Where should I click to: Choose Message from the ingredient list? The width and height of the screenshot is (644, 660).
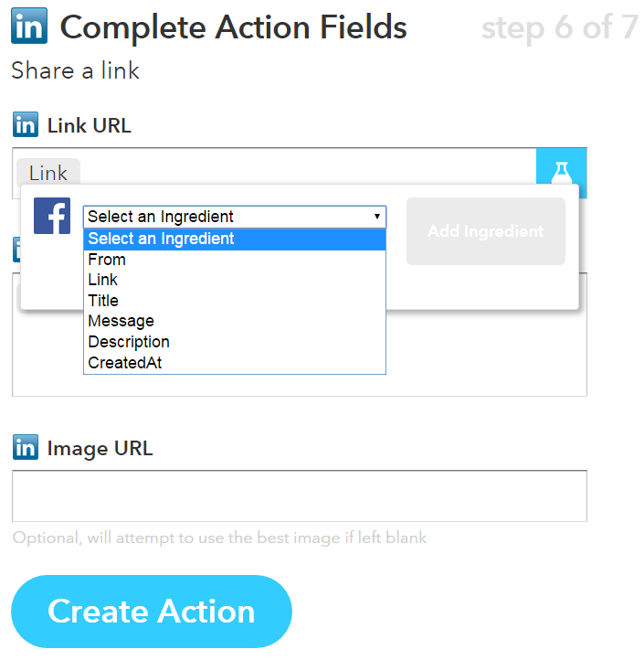pos(121,321)
